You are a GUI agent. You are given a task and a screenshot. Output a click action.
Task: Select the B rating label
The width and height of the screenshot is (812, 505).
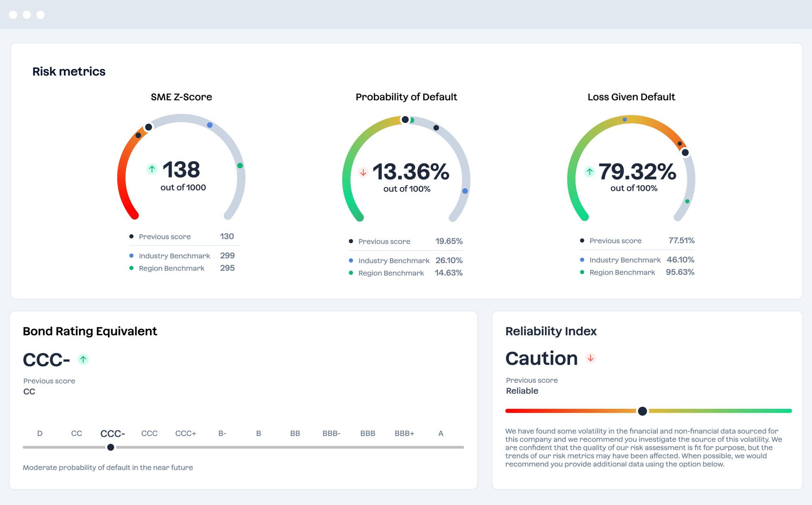(x=259, y=434)
